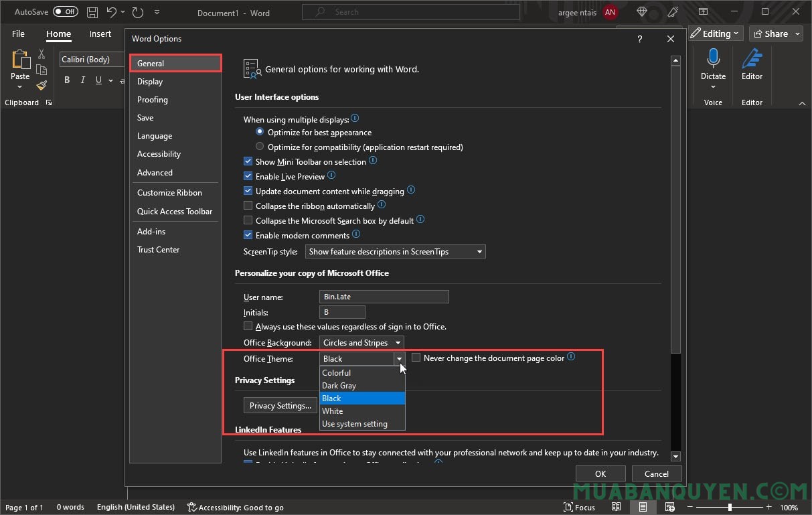The width and height of the screenshot is (812, 515).
Task: Click the Redo icon in title bar
Action: (x=138, y=12)
